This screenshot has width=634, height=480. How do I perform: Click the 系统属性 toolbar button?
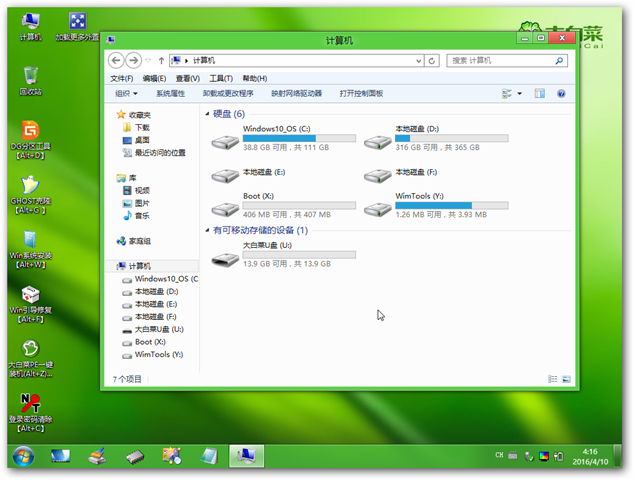170,93
